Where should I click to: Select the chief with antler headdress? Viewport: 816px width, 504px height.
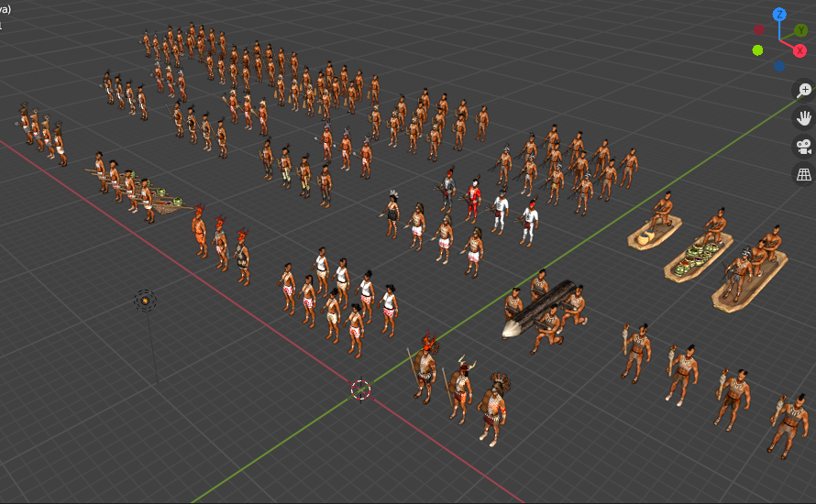point(461,389)
